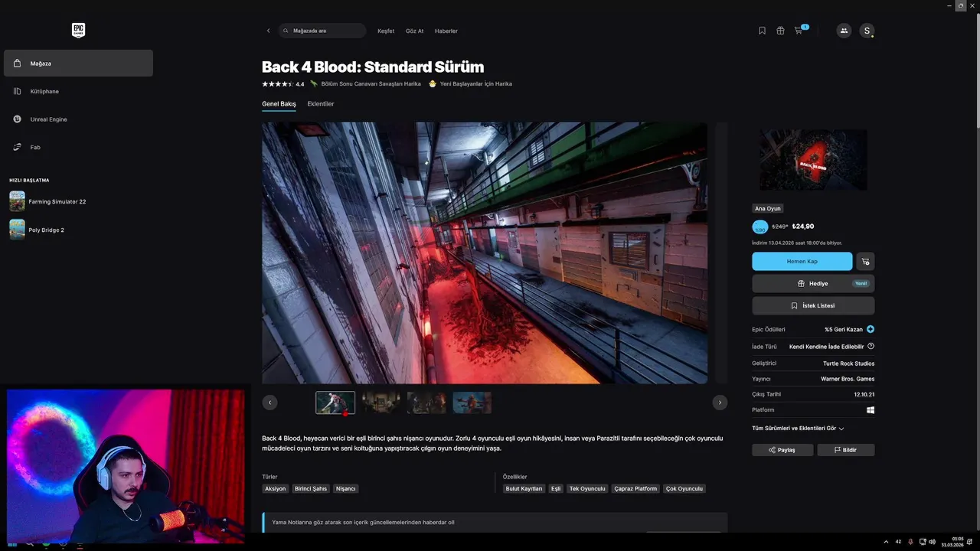Image resolution: width=980 pixels, height=551 pixels.
Task: Open wishlist bookmark icon in the header
Action: 762,31
